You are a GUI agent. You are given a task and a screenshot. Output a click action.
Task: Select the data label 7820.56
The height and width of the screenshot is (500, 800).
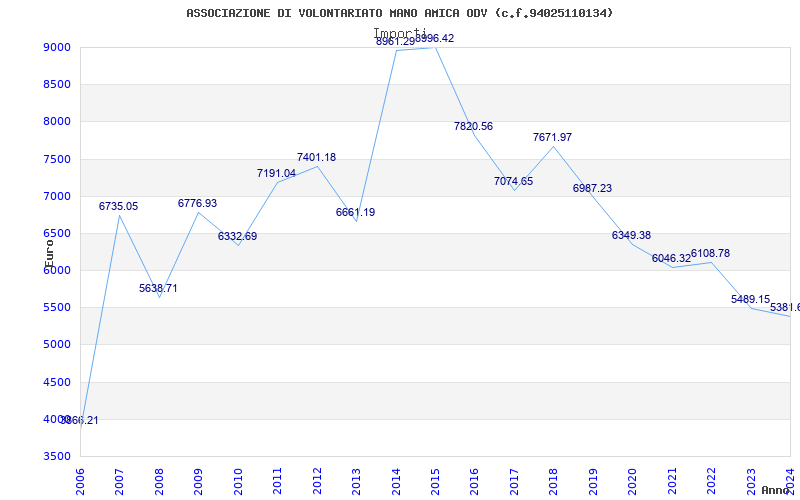pyautogui.click(x=473, y=127)
